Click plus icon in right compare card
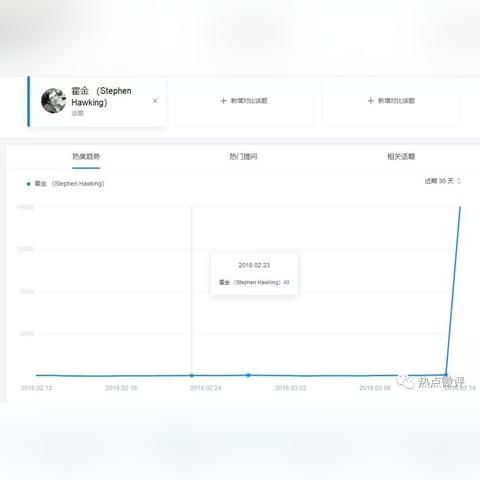The image size is (480, 480). pyautogui.click(x=370, y=101)
